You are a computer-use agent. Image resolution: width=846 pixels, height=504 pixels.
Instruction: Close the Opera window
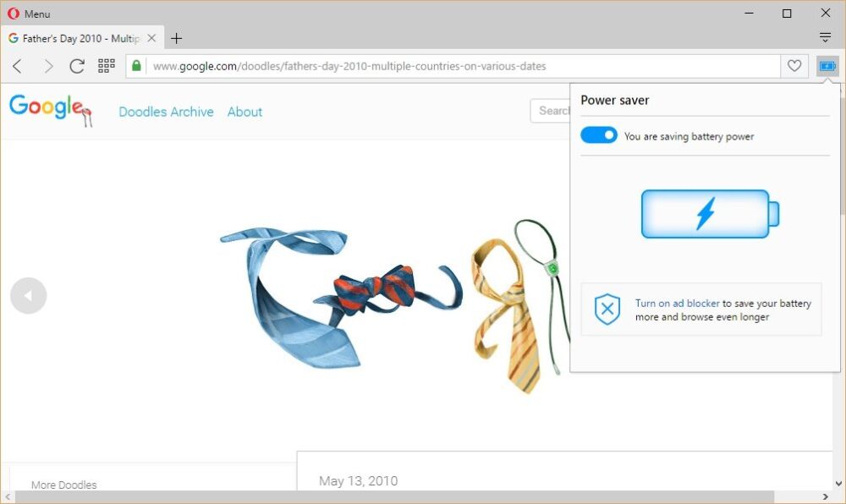click(826, 13)
